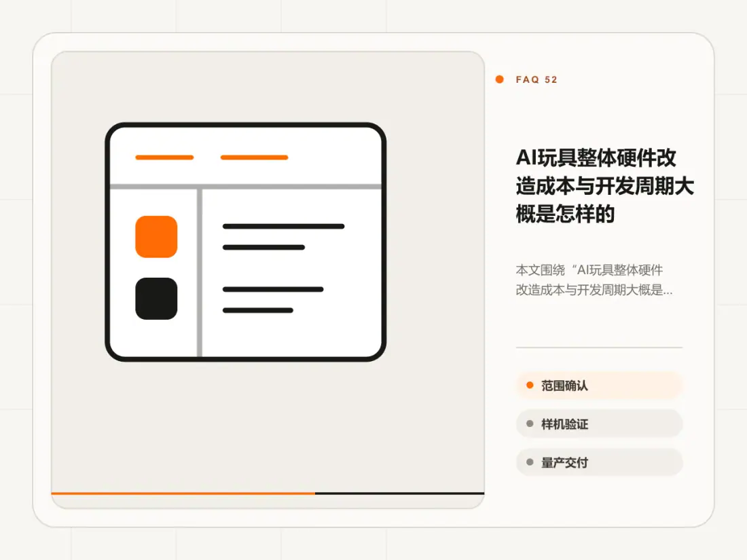
Task: Click the FAQ 52 label
Action: [x=536, y=79]
